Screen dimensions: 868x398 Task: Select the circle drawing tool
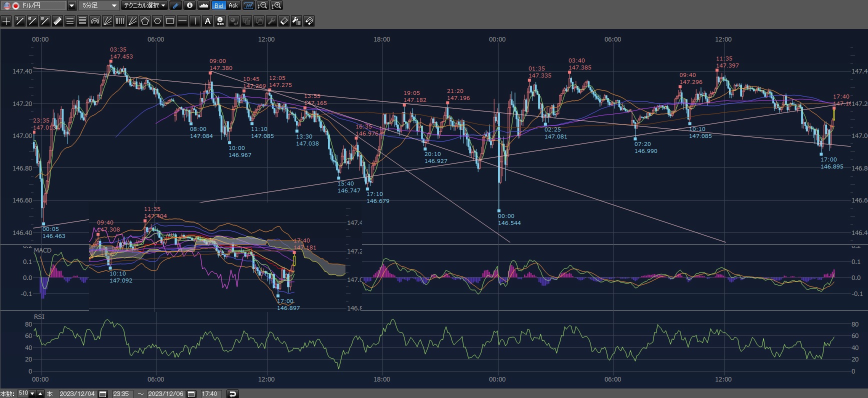click(x=157, y=21)
